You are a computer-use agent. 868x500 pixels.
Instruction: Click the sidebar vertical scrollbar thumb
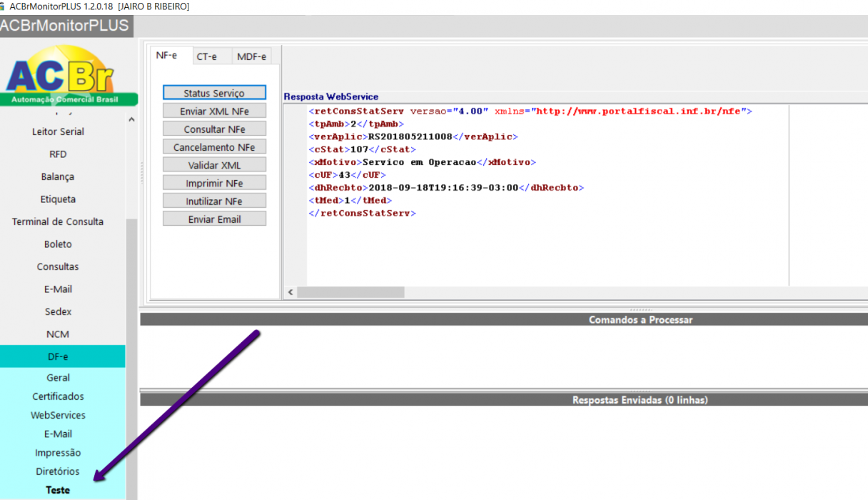click(x=131, y=359)
